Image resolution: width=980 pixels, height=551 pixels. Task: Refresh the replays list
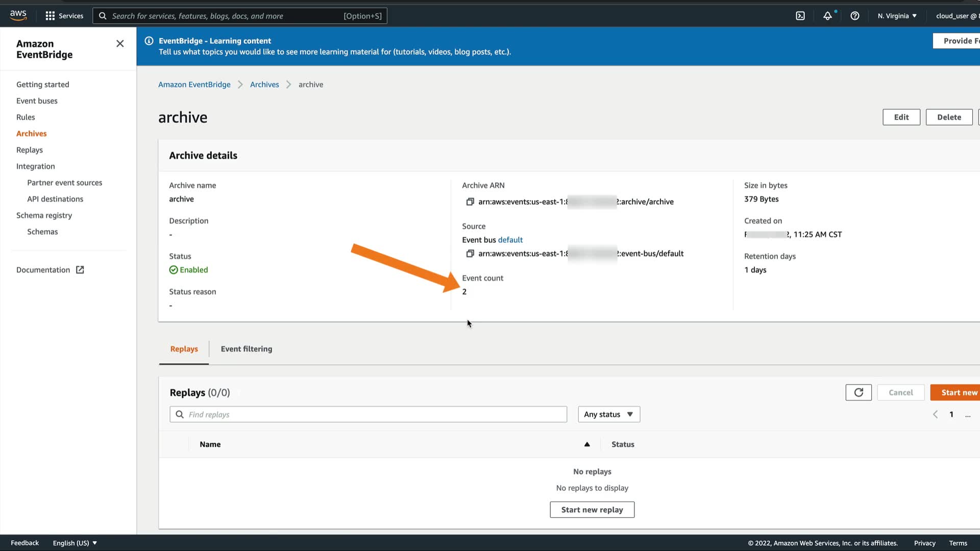tap(859, 392)
